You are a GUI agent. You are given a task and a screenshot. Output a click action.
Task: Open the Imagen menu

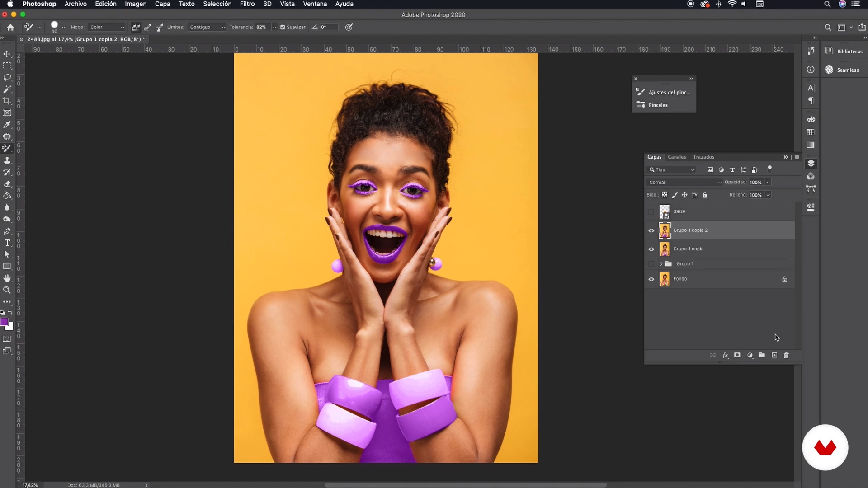point(136,4)
